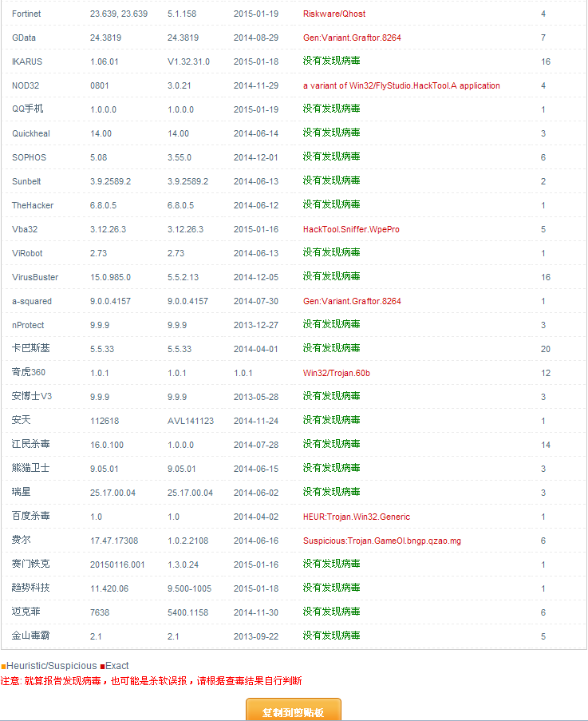Select the GData Gen:Variant.Graftor.8264 result
This screenshot has height=721, width=588.
(x=352, y=38)
